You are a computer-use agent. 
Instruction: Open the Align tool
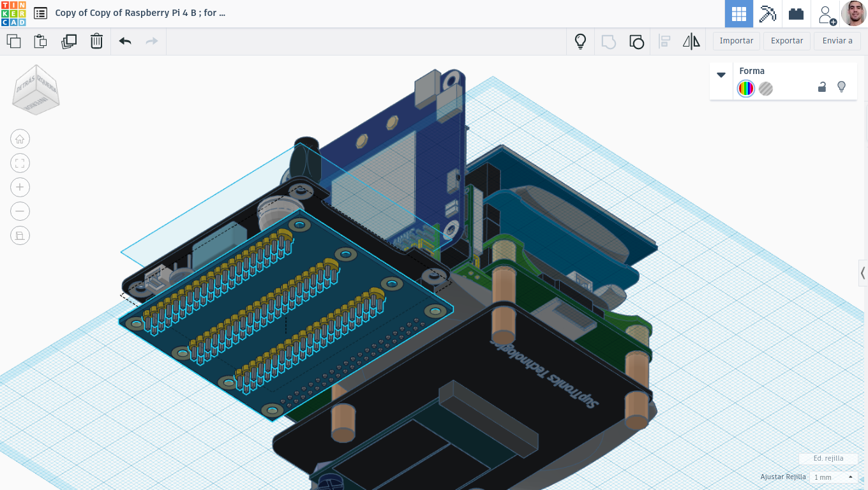pos(664,41)
